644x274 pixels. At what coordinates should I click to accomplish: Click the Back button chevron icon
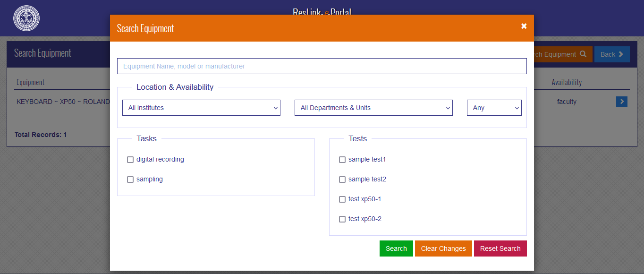coord(621,54)
